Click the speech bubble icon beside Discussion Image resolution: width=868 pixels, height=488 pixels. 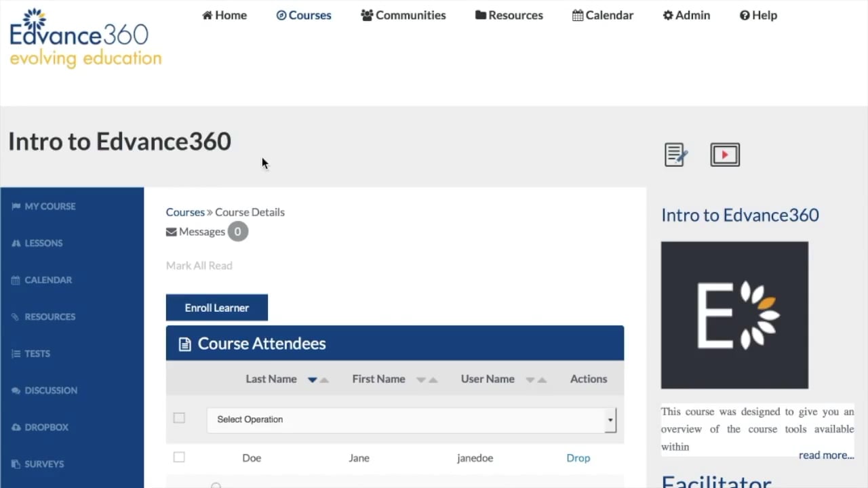tap(16, 390)
